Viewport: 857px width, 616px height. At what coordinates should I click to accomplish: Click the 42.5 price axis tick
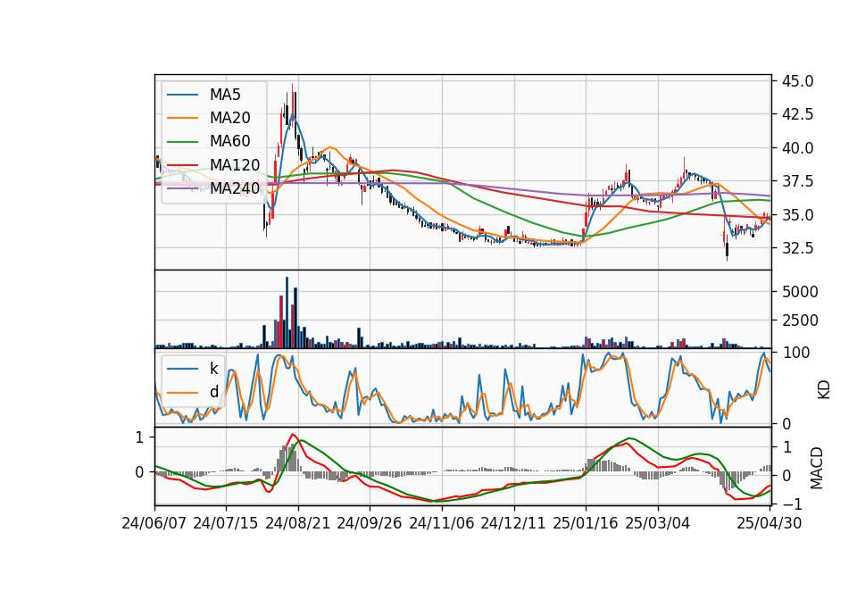coord(798,114)
